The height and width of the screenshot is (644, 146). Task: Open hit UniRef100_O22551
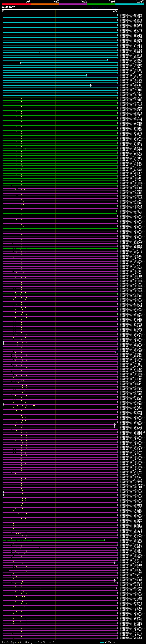tap(131, 60)
